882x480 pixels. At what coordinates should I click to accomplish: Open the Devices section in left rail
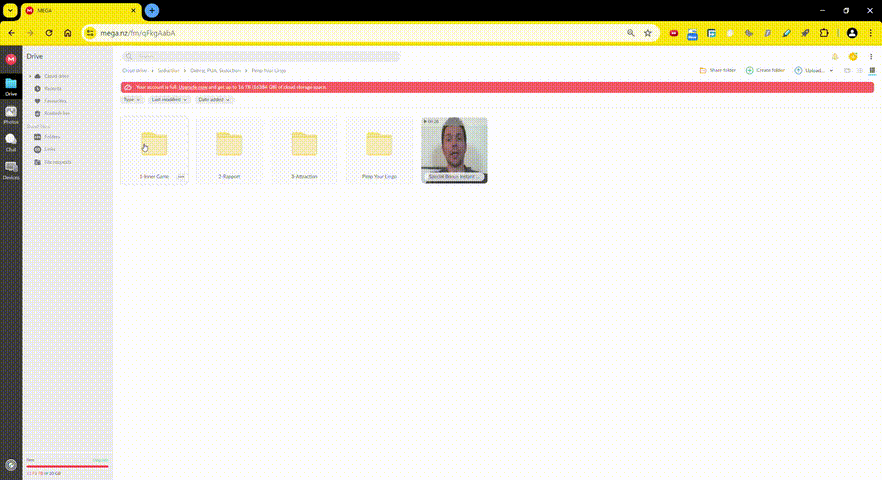point(11,170)
